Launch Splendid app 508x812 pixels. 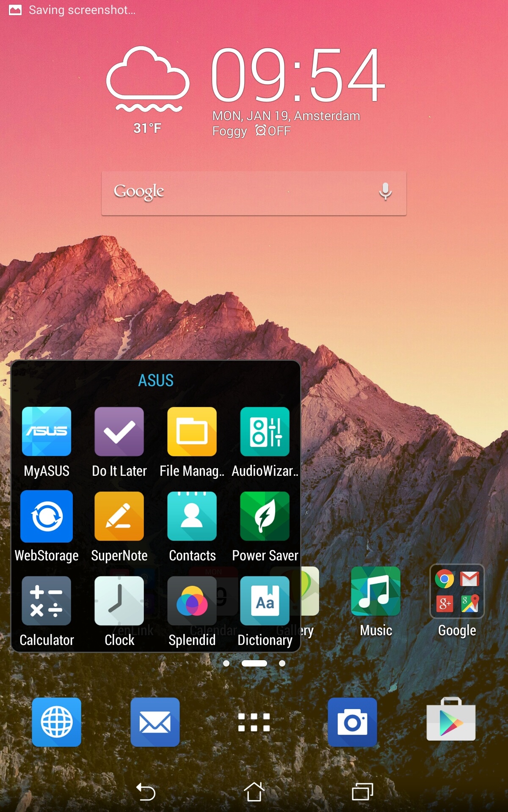[x=192, y=601]
